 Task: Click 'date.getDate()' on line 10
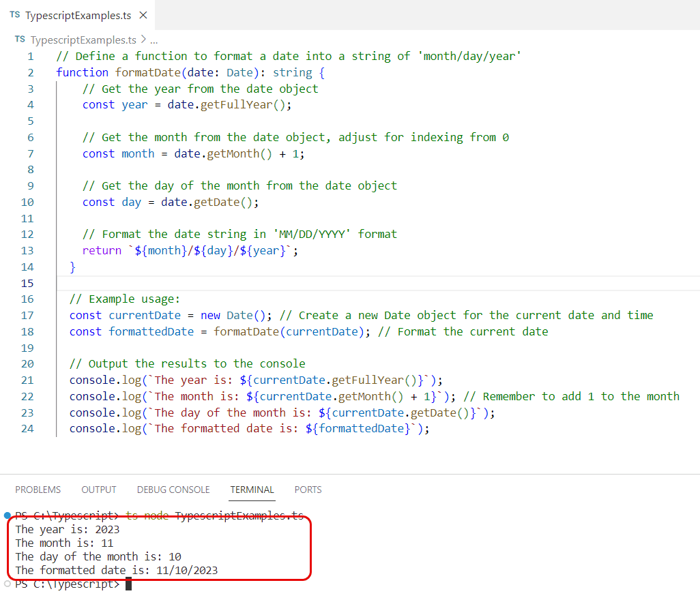[x=207, y=202]
